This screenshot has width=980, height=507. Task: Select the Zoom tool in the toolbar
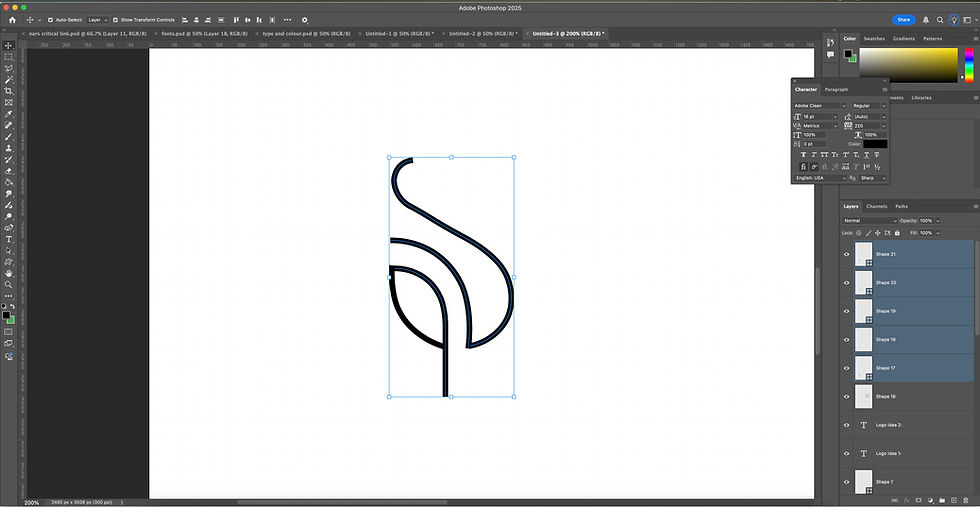9,284
